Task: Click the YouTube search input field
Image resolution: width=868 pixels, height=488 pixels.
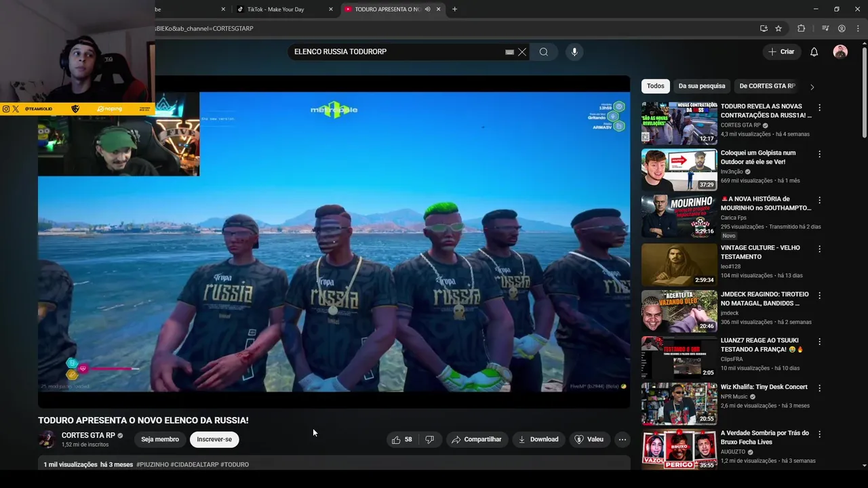Action: tap(397, 52)
